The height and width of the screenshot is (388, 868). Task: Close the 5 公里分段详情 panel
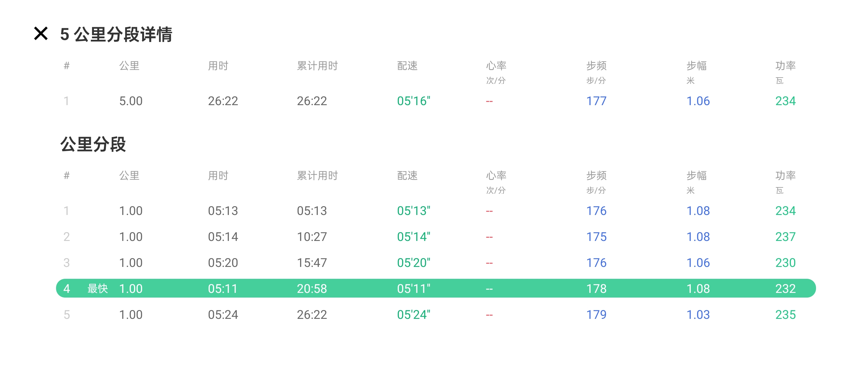point(41,34)
